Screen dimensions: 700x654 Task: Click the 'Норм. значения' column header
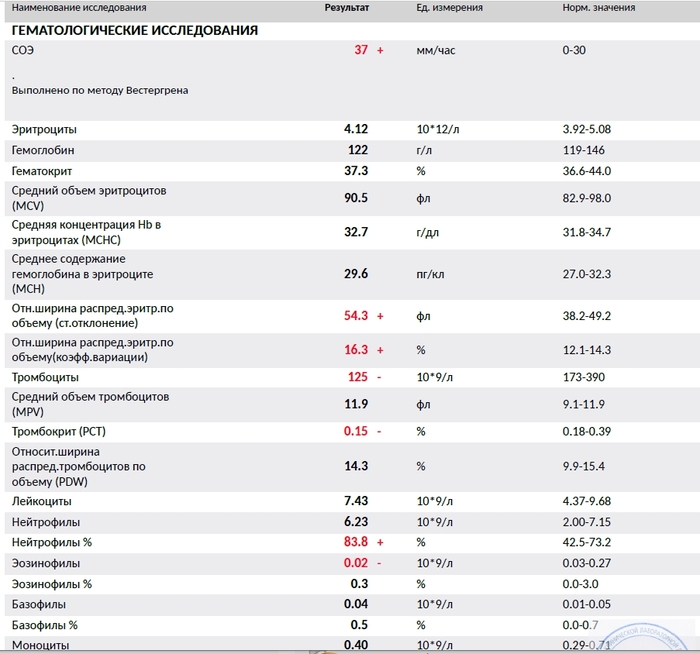point(599,8)
